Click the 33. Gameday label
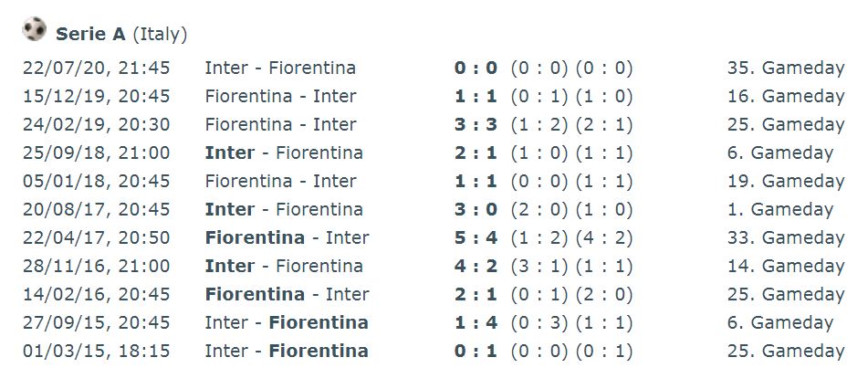 [786, 237]
